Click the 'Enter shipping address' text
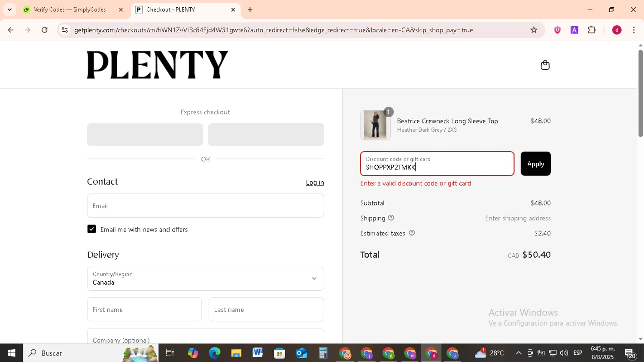The image size is (644, 362). (518, 218)
